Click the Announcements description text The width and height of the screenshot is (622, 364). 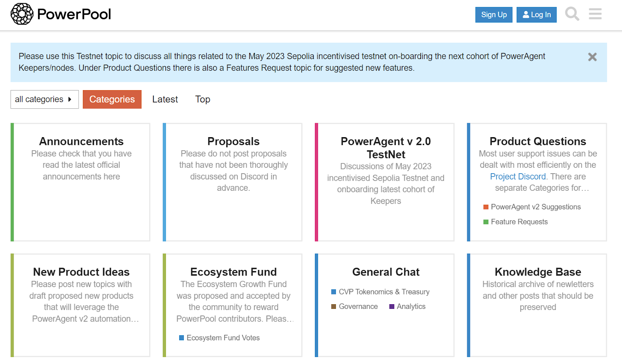click(x=81, y=165)
